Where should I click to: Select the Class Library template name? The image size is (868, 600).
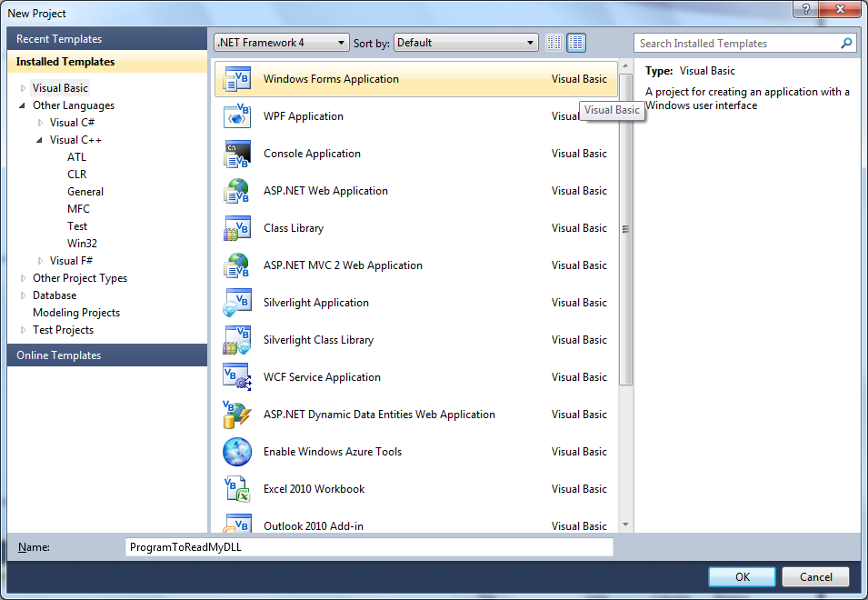[294, 228]
